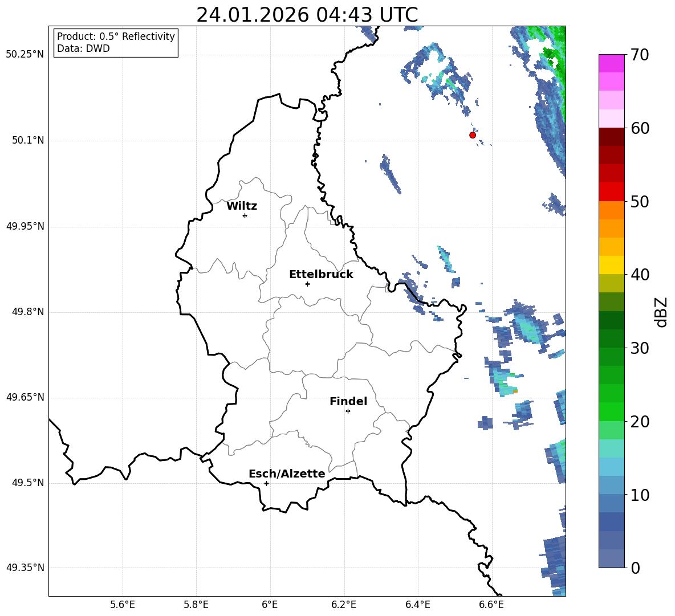Click the red radar site marker

point(472,135)
